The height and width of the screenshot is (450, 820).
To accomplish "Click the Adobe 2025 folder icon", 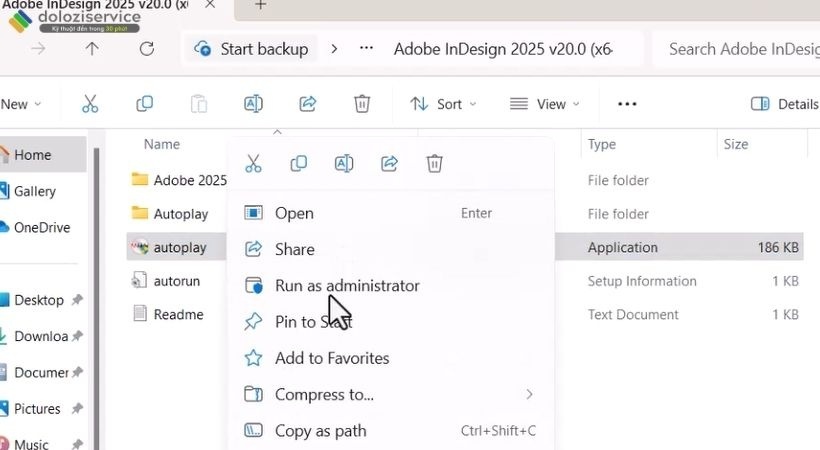I will point(139,180).
